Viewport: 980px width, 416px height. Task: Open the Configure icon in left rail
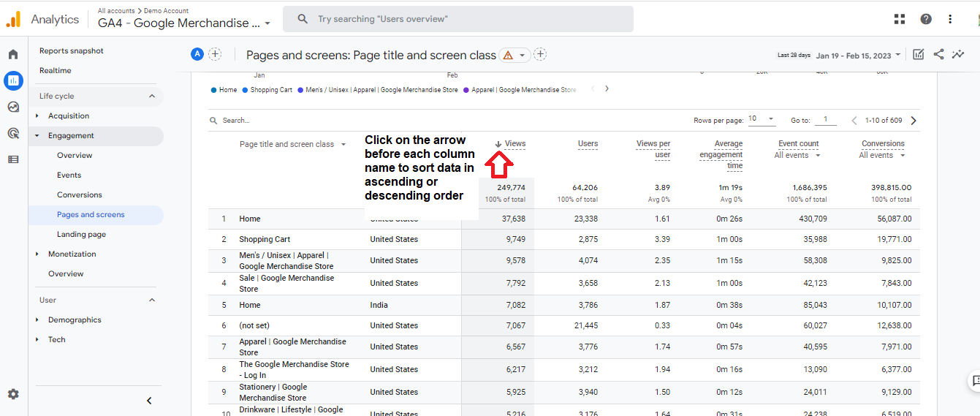[13, 159]
